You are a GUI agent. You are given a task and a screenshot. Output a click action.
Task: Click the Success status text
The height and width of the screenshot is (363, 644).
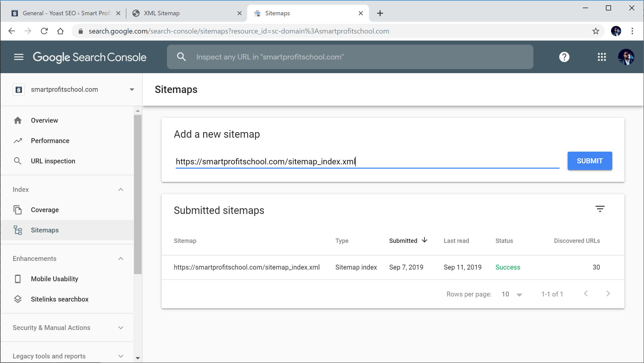tap(508, 267)
